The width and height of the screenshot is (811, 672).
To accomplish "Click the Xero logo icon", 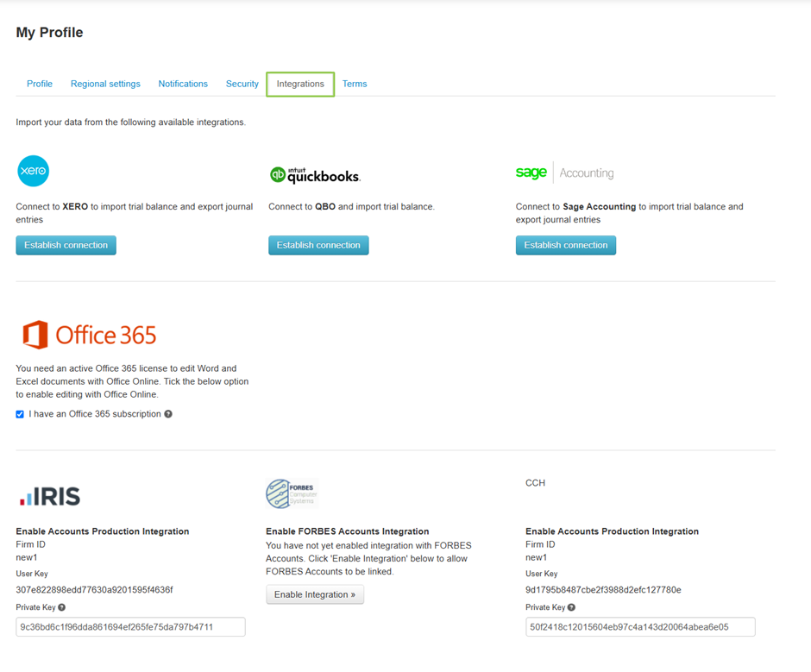I will pyautogui.click(x=34, y=171).
